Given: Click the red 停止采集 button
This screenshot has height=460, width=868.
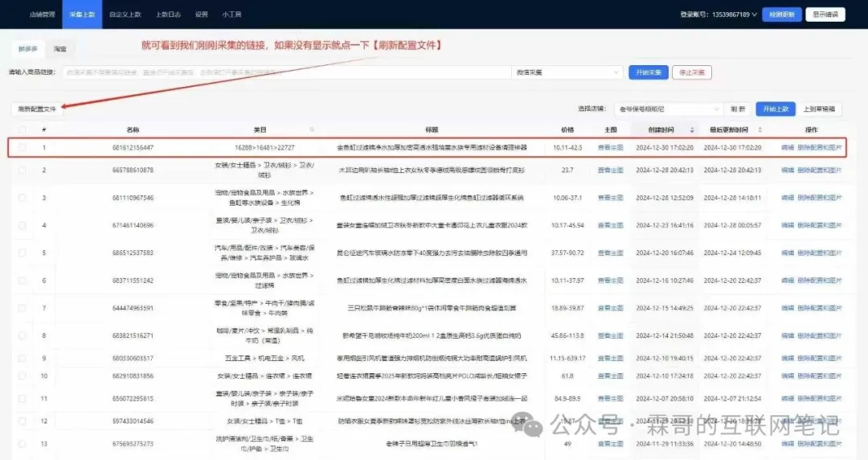Looking at the screenshot, I should 692,72.
